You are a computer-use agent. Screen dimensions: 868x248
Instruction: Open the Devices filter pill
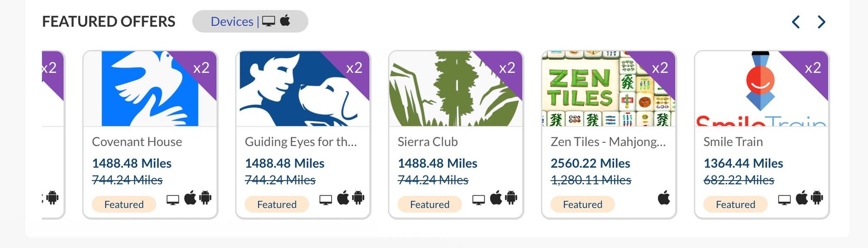coord(250,21)
